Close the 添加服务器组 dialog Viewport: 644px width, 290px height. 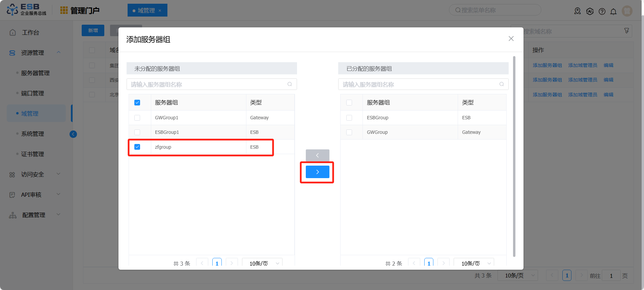511,39
